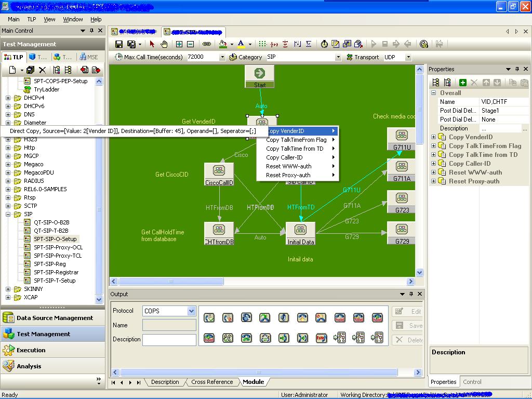Screen dimensions: 532x399
Task: Open the TLP menu
Action: click(32, 19)
